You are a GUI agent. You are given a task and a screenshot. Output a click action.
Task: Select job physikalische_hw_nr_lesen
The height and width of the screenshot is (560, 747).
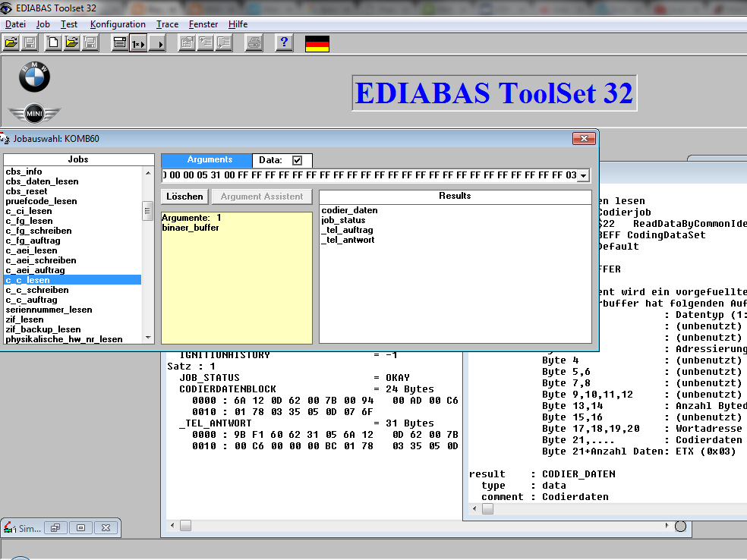pos(64,339)
